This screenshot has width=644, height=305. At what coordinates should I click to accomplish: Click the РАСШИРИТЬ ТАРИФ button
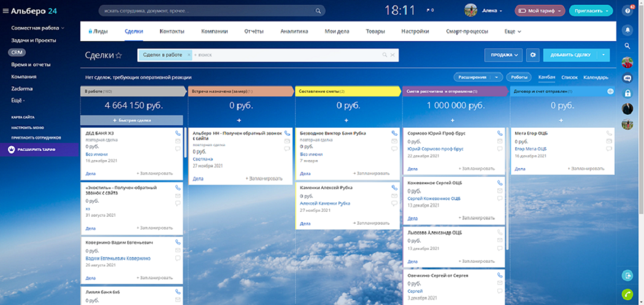click(x=39, y=150)
